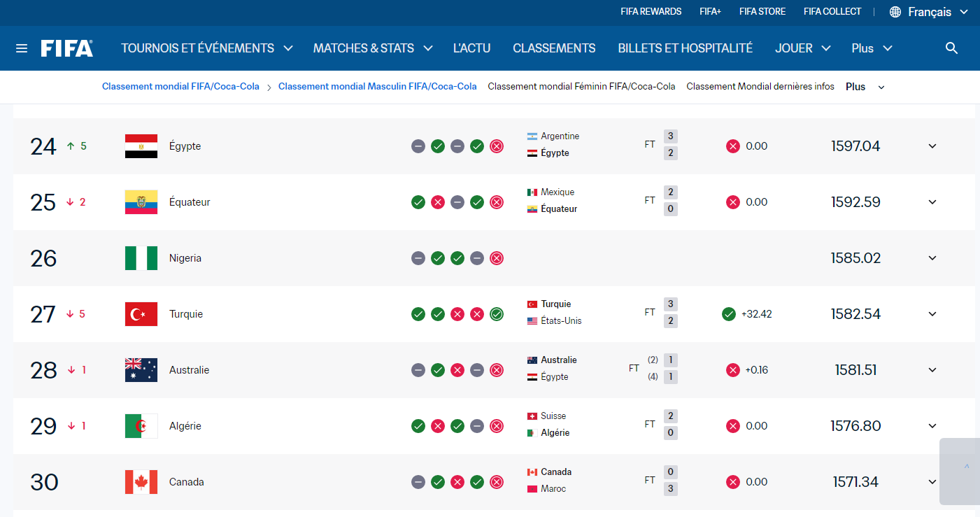Open the FIFA Store link

(x=762, y=12)
